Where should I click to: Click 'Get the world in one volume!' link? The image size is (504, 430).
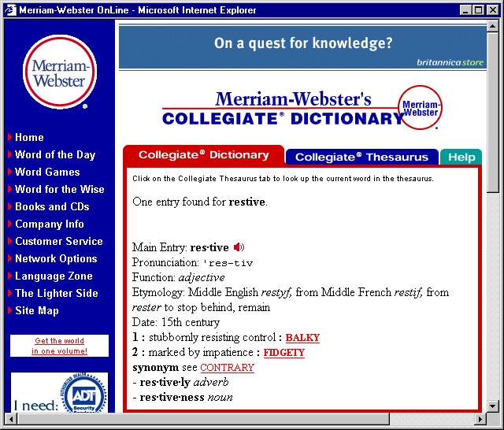pyautogui.click(x=60, y=346)
